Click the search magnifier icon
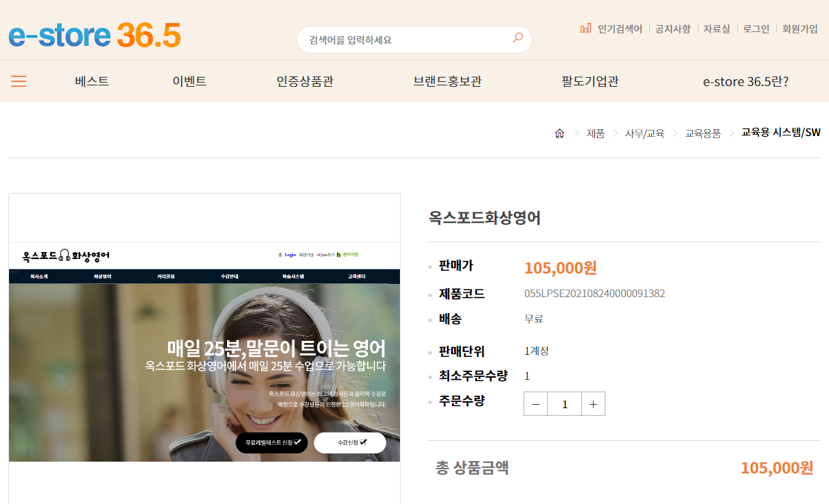Viewport: 829px width, 504px height. (x=517, y=38)
